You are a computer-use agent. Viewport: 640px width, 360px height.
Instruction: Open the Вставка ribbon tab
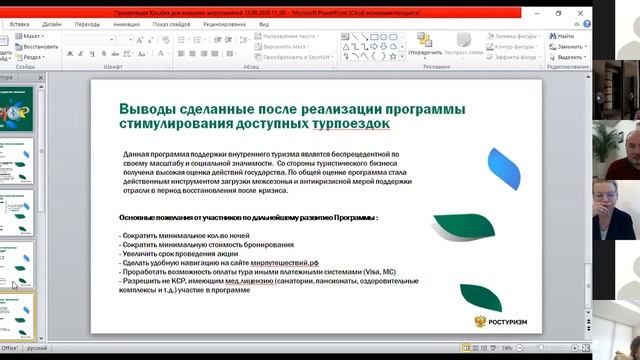tap(19, 24)
